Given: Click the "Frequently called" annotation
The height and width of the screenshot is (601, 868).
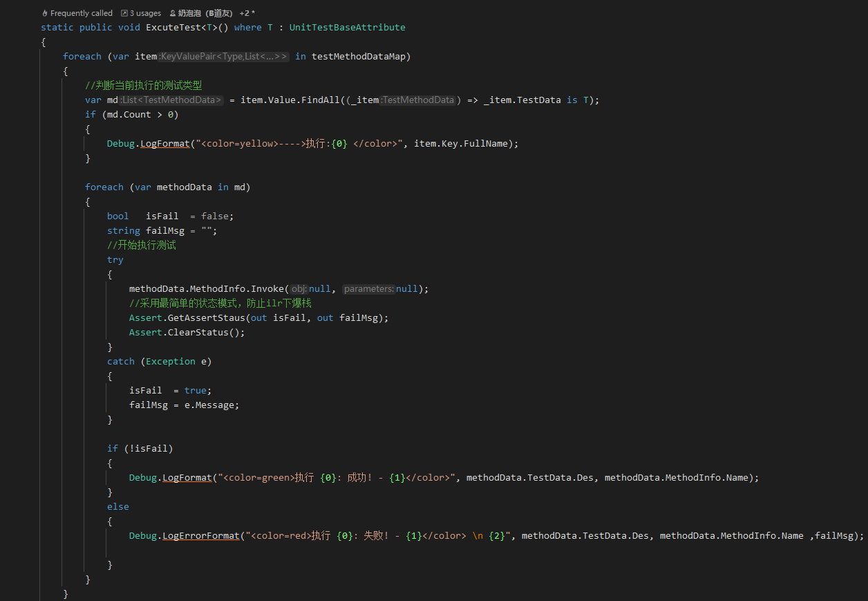Looking at the screenshot, I should 82,12.
